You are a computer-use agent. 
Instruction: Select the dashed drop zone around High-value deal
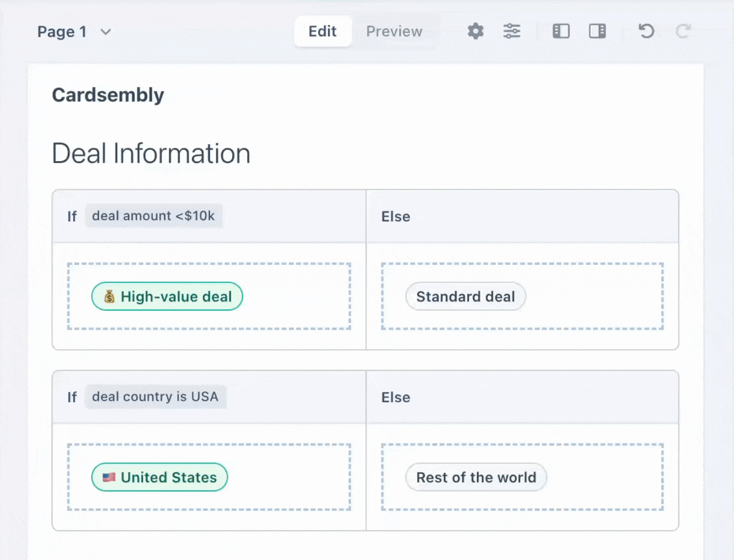pos(209,296)
